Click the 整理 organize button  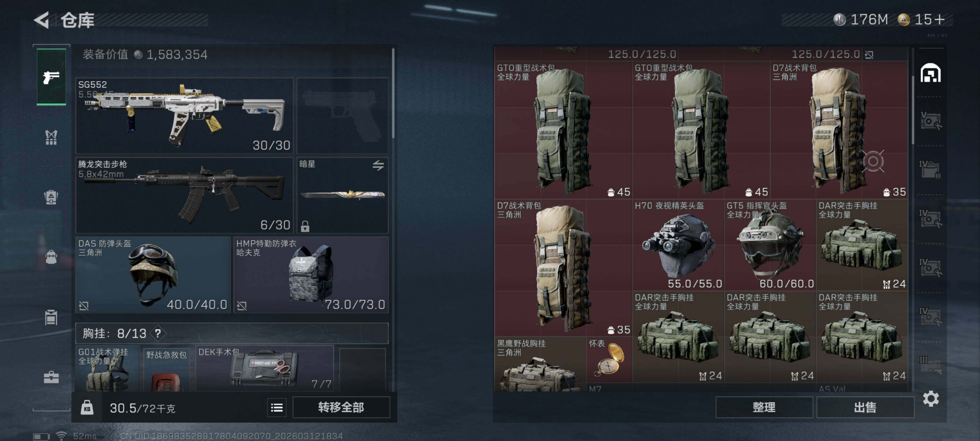(x=764, y=408)
